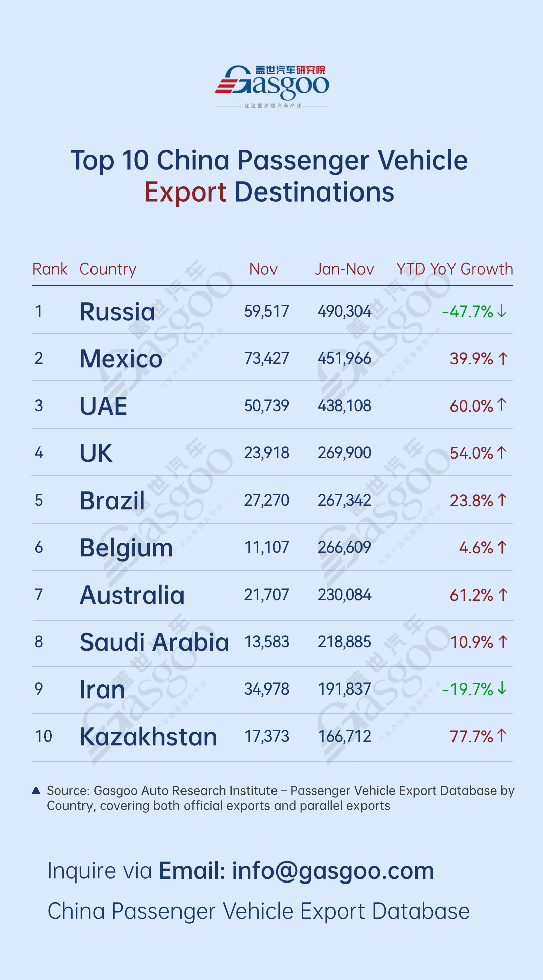Click the down arrow beside Russia's -47.7%
The width and height of the screenshot is (543, 980).
(x=502, y=311)
